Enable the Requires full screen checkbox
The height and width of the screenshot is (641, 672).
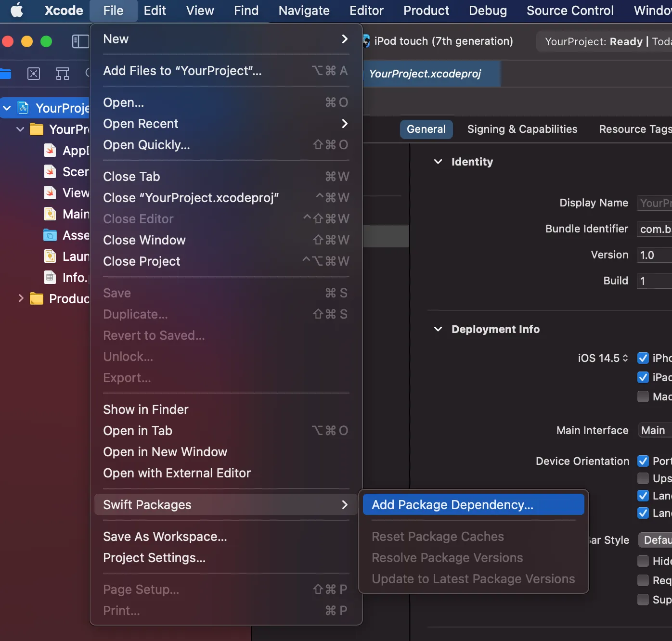643,580
